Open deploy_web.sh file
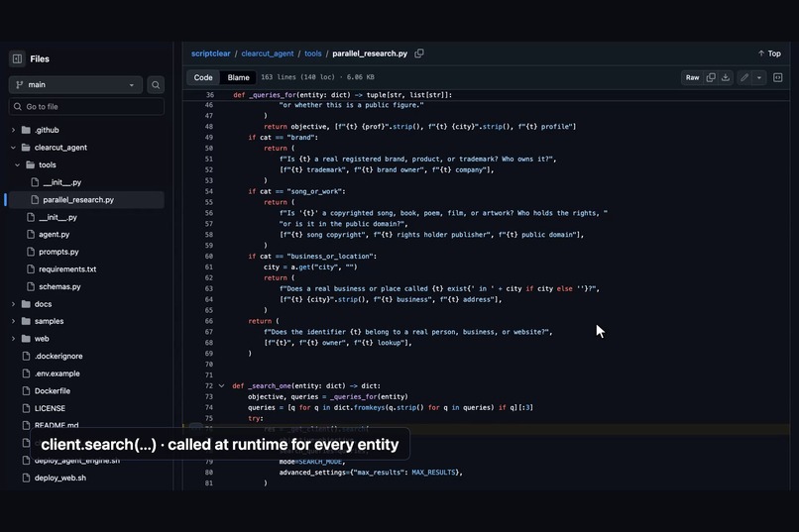This screenshot has width=799, height=532. click(x=60, y=478)
